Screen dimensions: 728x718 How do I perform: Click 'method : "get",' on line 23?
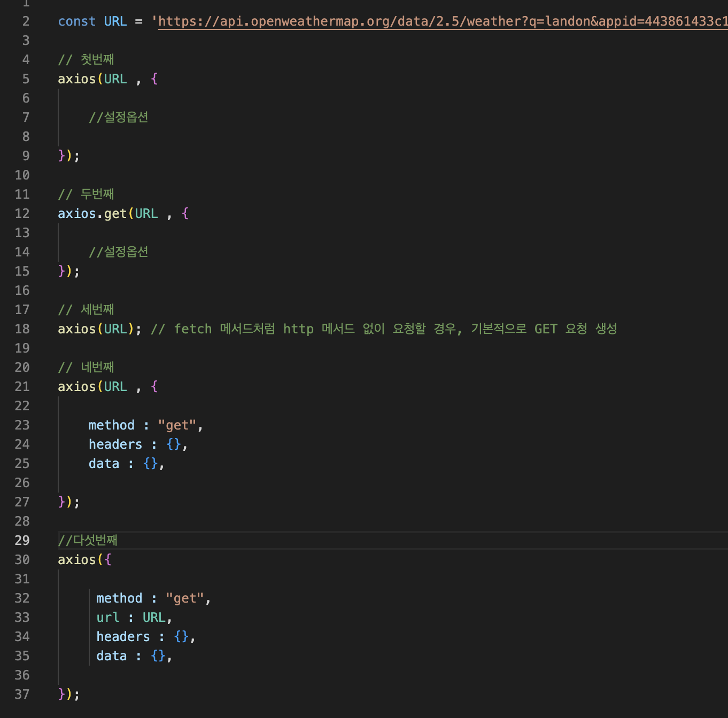tap(146, 425)
